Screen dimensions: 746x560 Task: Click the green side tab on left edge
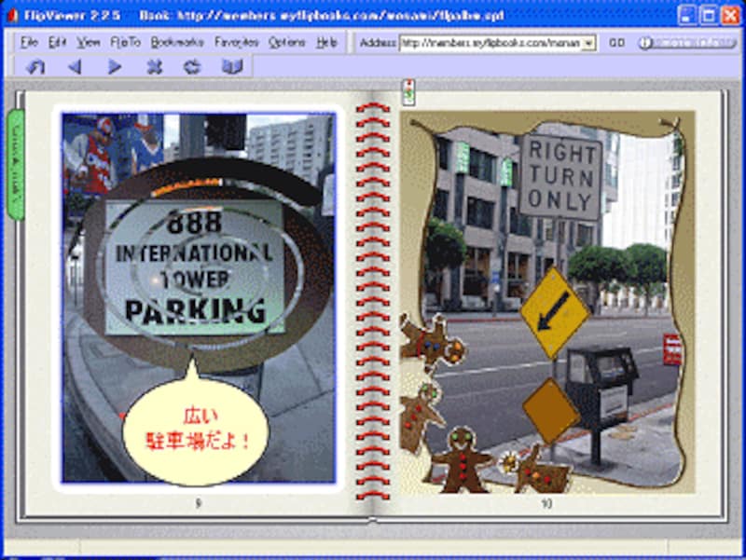[15, 165]
